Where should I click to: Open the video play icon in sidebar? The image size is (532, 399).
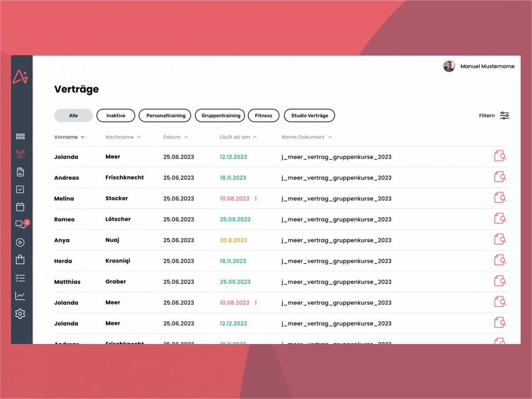point(20,243)
